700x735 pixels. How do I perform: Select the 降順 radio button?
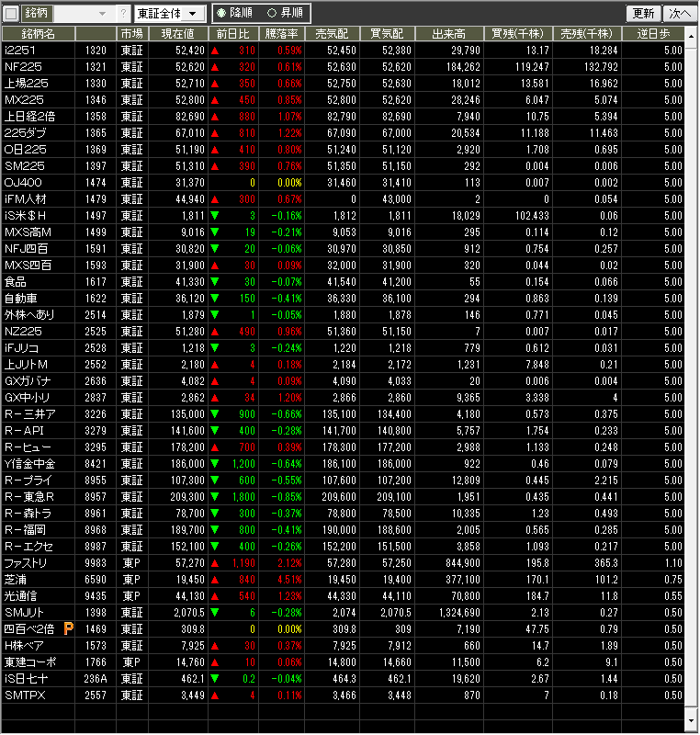(x=220, y=14)
